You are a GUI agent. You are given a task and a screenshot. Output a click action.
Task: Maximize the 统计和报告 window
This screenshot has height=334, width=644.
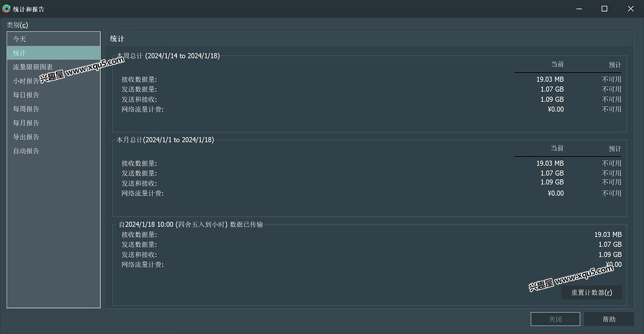604,9
